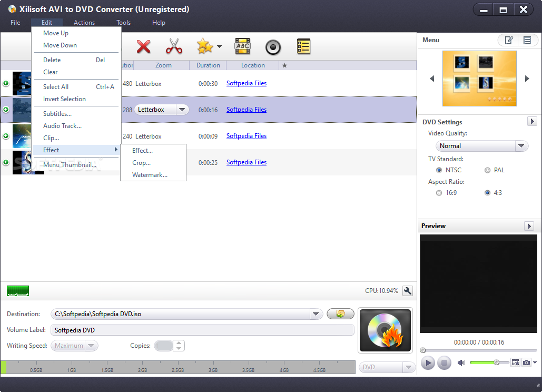This screenshot has height=392, width=542.
Task: Open Softpedia Files link on 0:00:09 row
Action: [247, 136]
